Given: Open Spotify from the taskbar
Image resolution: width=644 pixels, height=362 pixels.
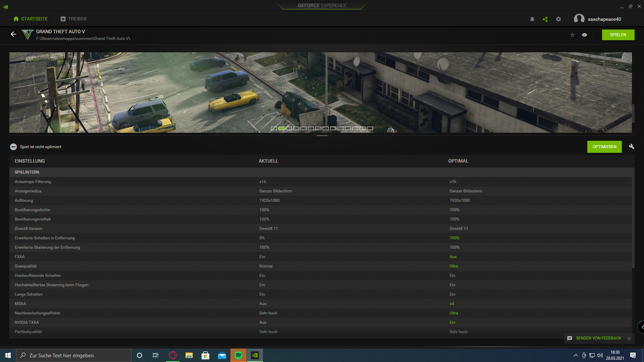Looking at the screenshot, I should click(x=238, y=355).
